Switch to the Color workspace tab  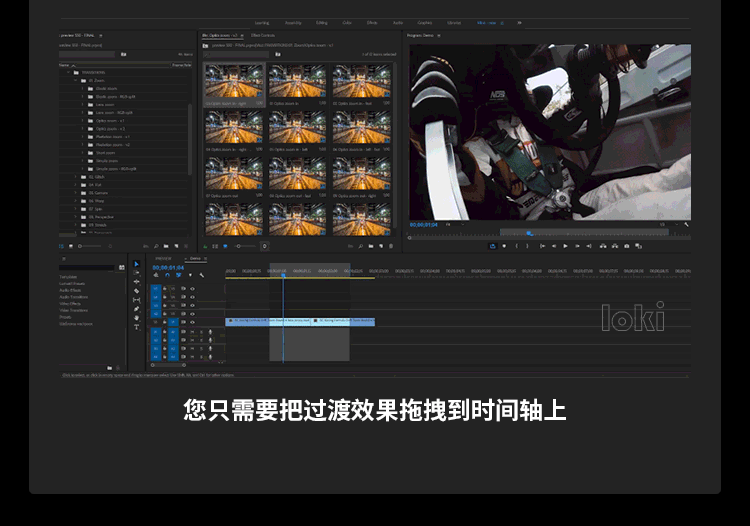tap(347, 21)
